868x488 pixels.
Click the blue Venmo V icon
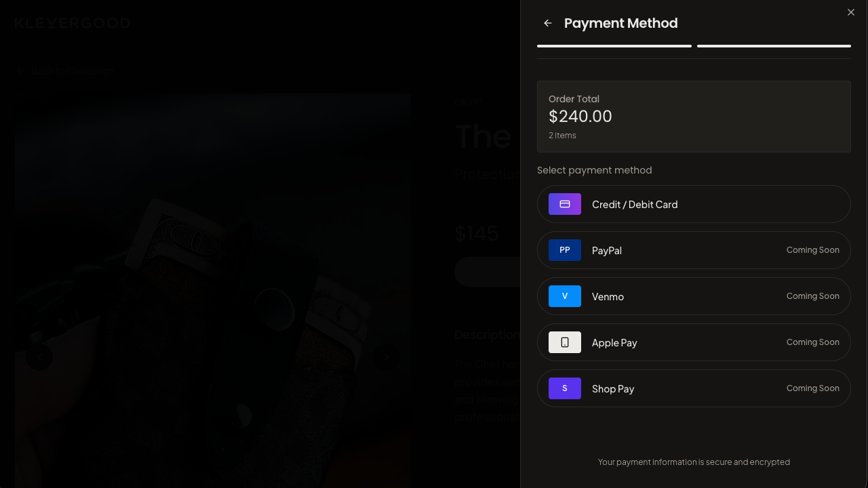coord(565,296)
